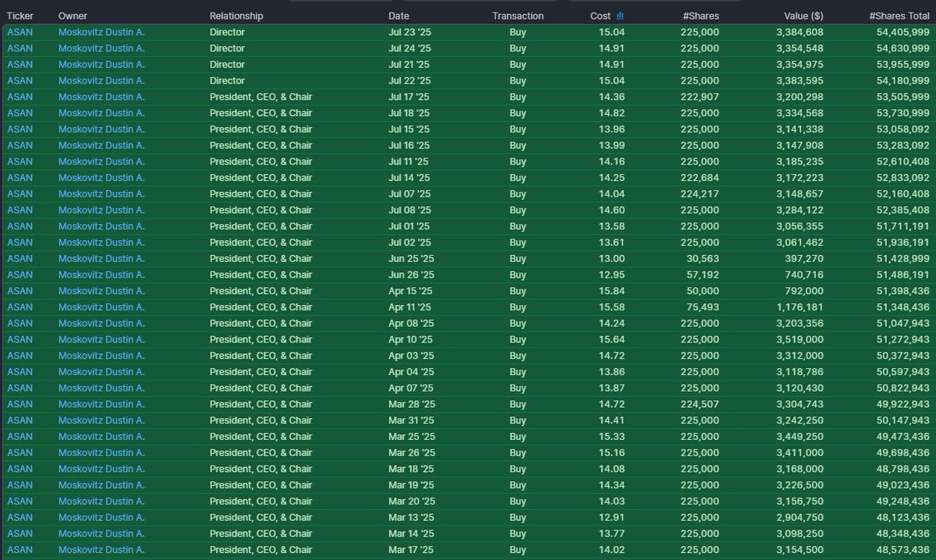Image resolution: width=936 pixels, height=560 pixels.
Task: Click President, CEO, & Chair in the Apr 11 '25 row
Action: pos(261,307)
